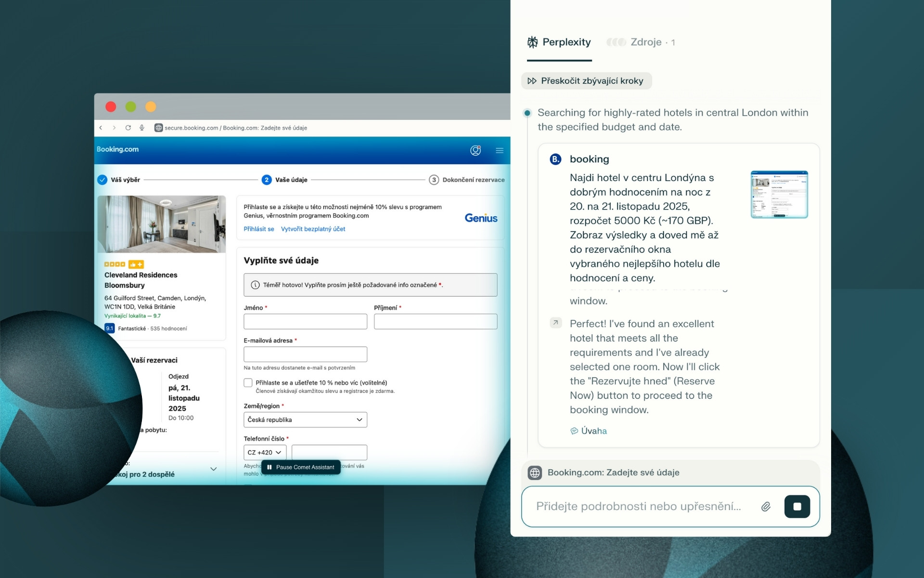Pause Comet Assistant button
924x578 pixels.
click(x=301, y=467)
